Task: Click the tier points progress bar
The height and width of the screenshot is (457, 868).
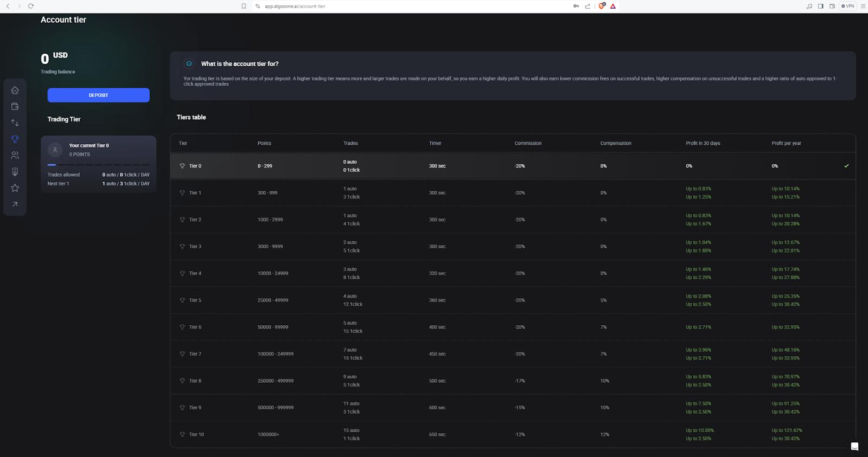Action: pos(98,165)
